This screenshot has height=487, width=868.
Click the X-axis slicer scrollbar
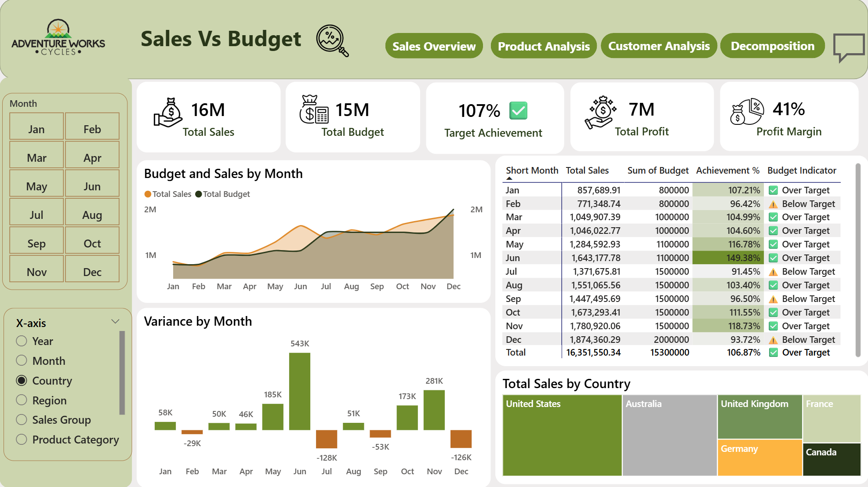[122, 373]
